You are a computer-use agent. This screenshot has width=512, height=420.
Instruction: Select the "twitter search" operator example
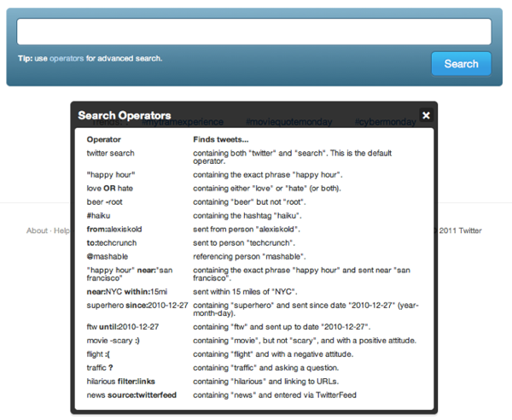pyautogui.click(x=110, y=153)
